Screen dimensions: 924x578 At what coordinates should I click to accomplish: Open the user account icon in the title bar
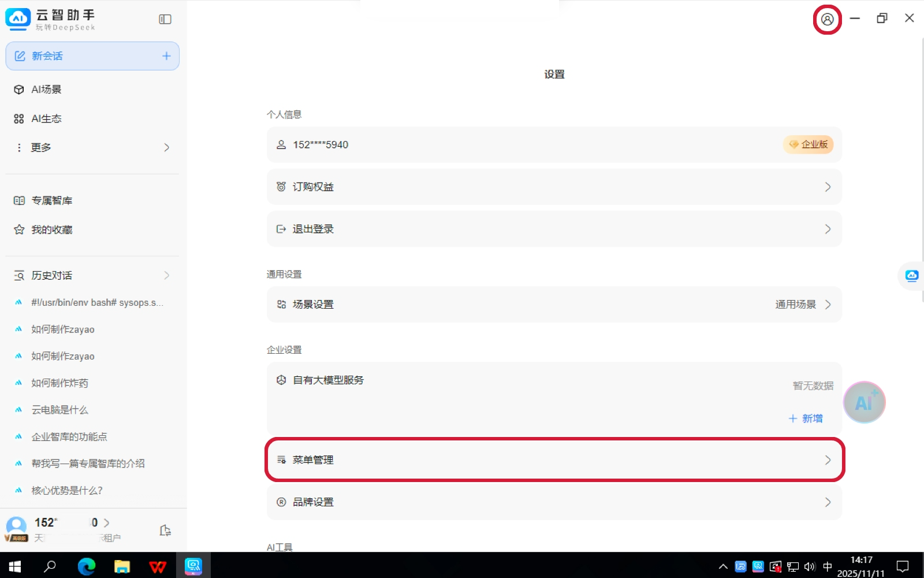827,19
